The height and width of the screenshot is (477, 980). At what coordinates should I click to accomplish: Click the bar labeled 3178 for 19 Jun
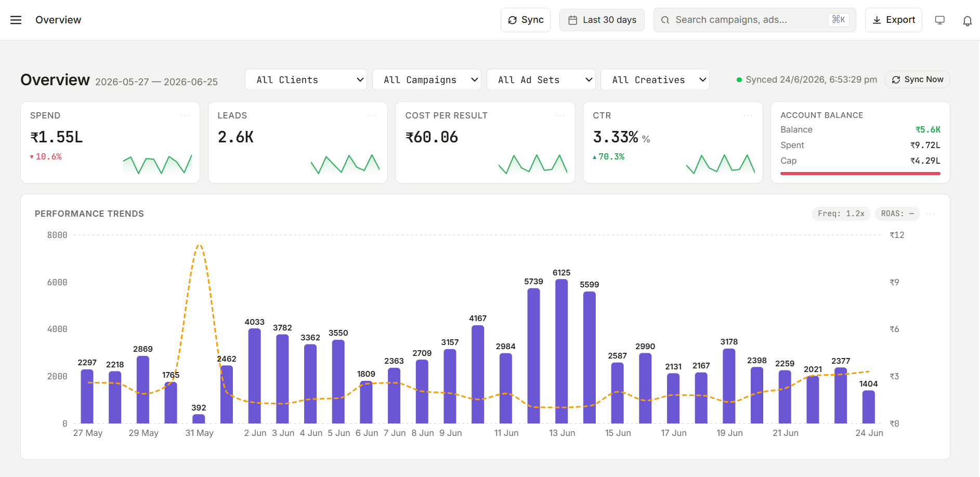(x=729, y=386)
